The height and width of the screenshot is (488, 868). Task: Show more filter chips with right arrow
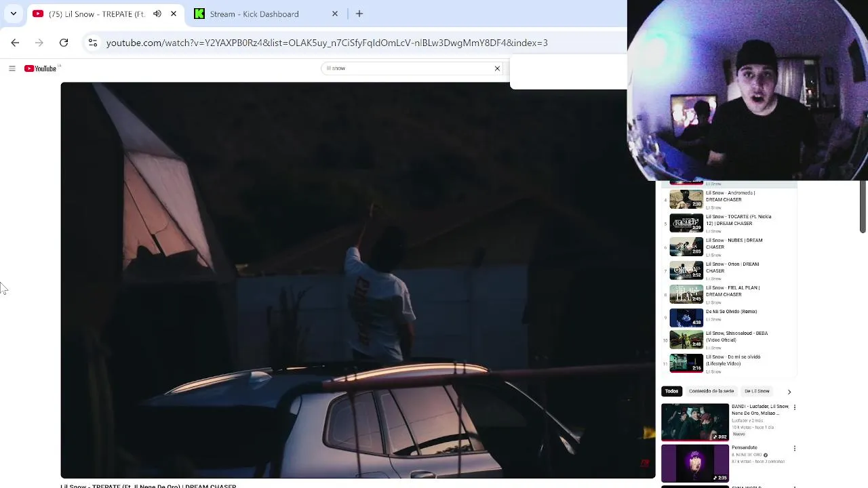(x=789, y=392)
